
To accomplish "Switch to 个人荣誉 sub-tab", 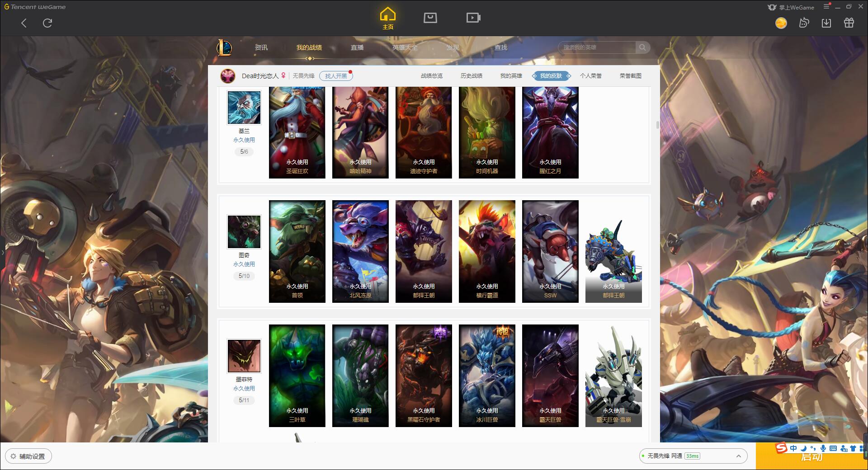I will 591,76.
